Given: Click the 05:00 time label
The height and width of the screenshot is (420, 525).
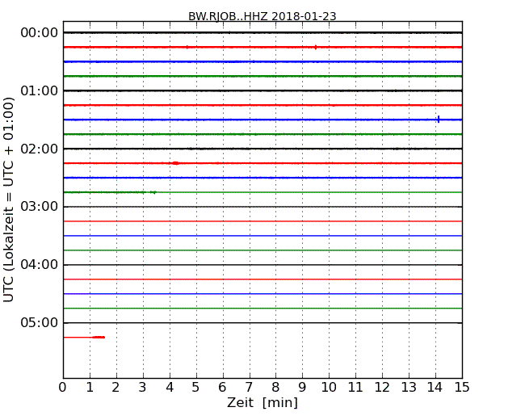Looking at the screenshot, I should click(x=40, y=322).
